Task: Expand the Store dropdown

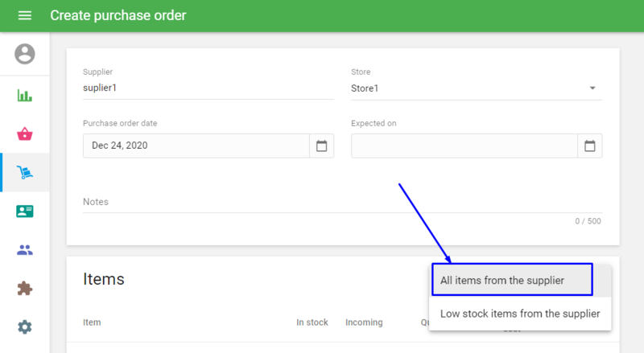Action: (592, 88)
